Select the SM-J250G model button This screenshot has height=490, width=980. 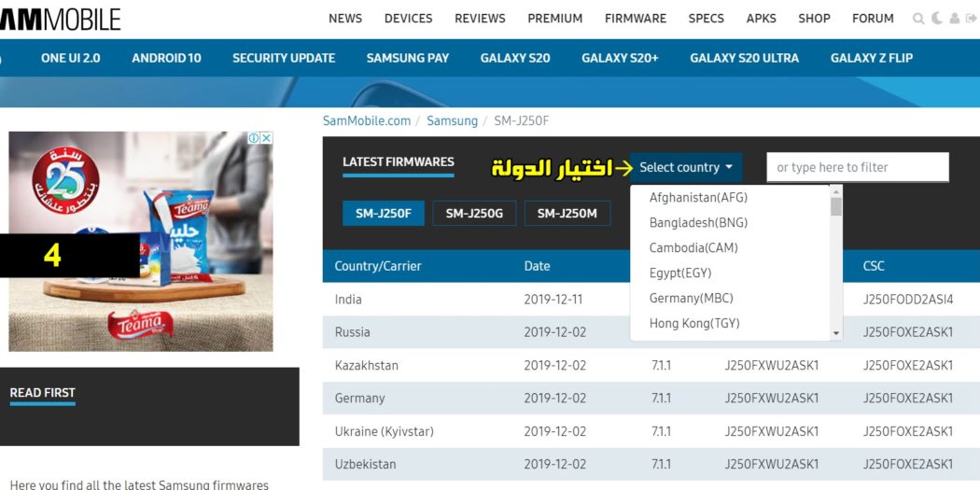coord(474,214)
